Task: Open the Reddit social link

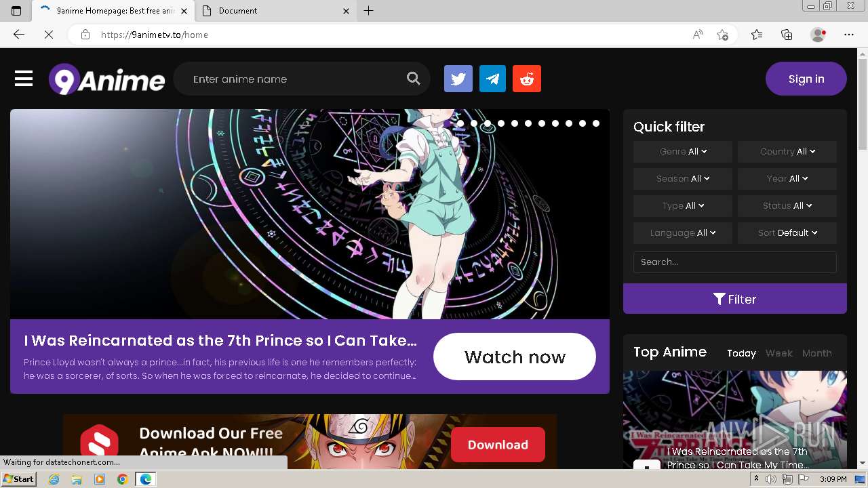Action: pyautogui.click(x=527, y=79)
